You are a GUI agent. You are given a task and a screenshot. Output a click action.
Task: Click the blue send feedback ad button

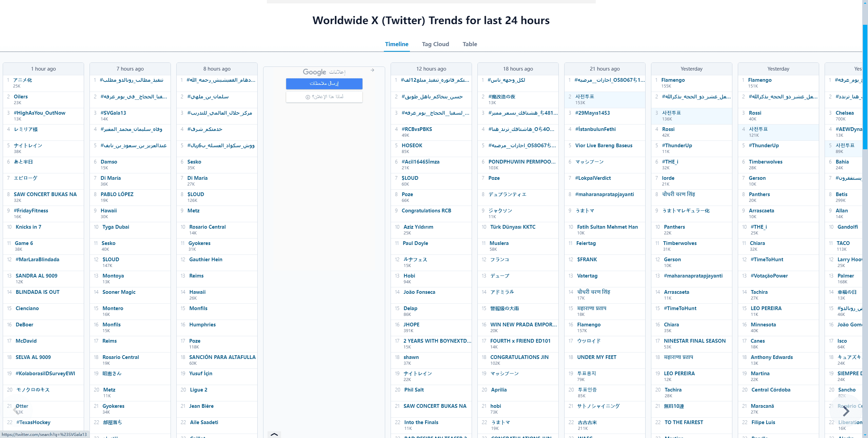[324, 83]
